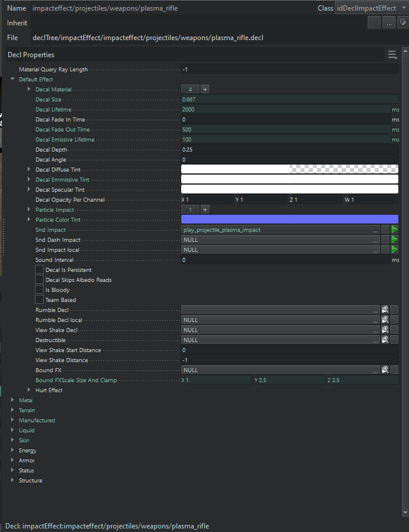Image resolution: width=409 pixels, height=532 pixels.
Task: Expand the Liquid category
Action: (12, 430)
